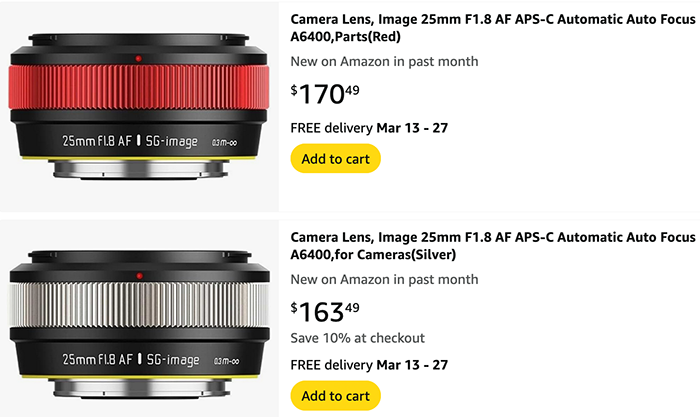Open the Parts(Red) camera lens title link
The height and width of the screenshot is (417, 700).
[493, 28]
